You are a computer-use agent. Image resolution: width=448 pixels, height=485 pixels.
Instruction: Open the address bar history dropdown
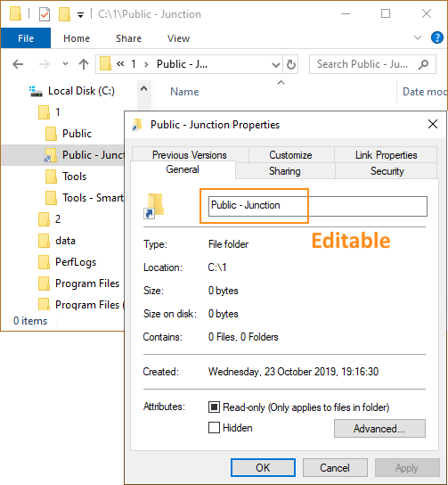tap(275, 65)
